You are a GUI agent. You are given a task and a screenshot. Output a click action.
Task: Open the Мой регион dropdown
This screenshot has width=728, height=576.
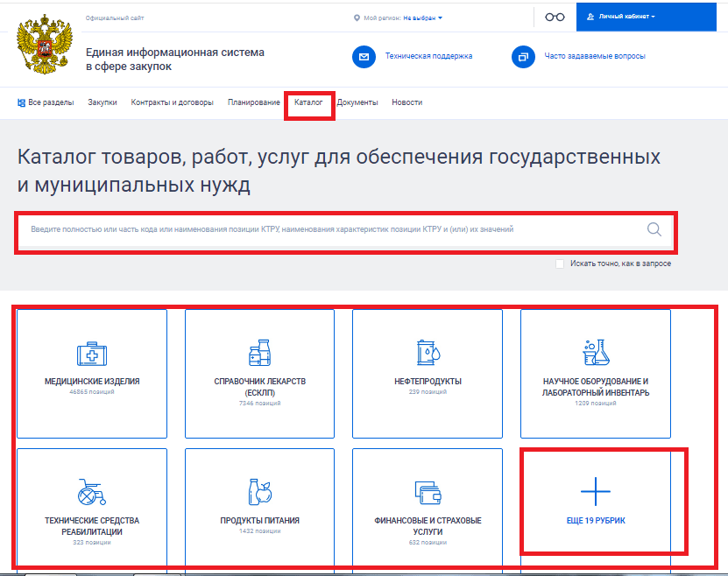(422, 18)
